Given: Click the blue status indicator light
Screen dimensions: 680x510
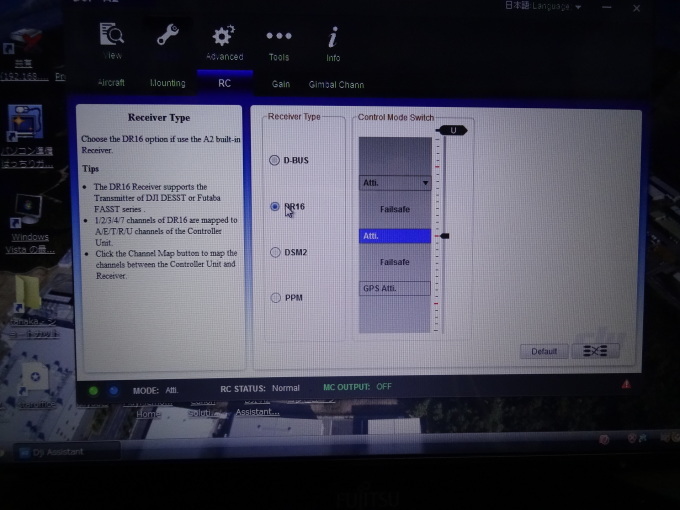Looking at the screenshot, I should (114, 391).
